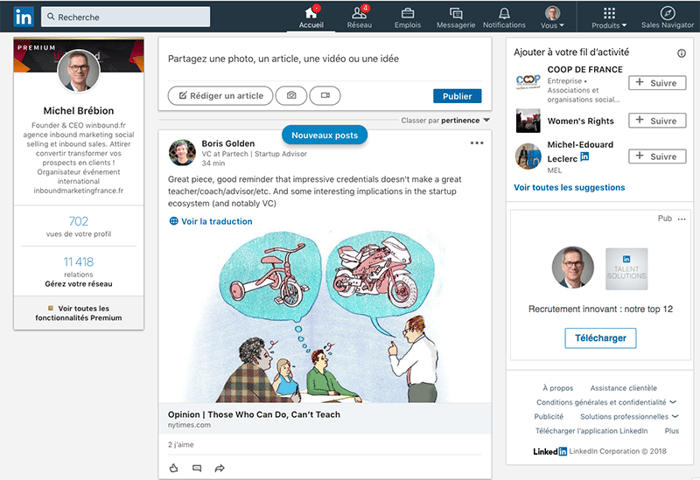The image size is (700, 480).
Task: Click the Recherche search field
Action: [125, 17]
